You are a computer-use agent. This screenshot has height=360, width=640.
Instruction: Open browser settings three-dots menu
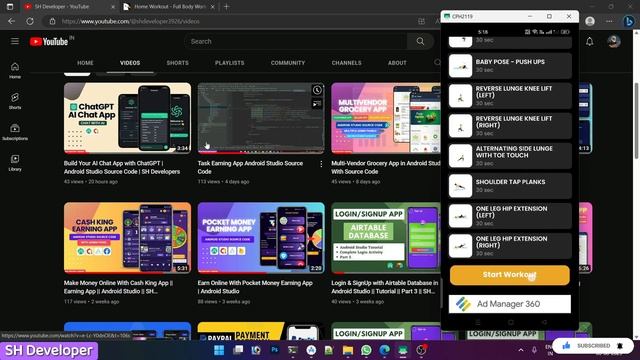point(609,21)
